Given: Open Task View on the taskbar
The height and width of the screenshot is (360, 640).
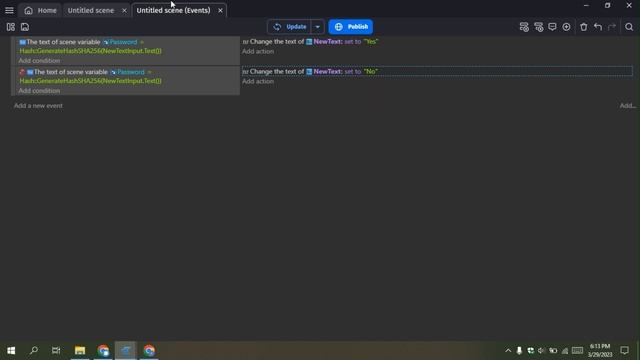Looking at the screenshot, I should tap(56, 351).
